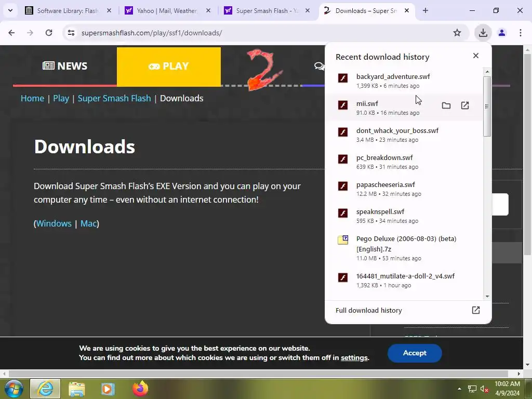Open Full download history external icon
Screen dimensions: 532x399
476,310
